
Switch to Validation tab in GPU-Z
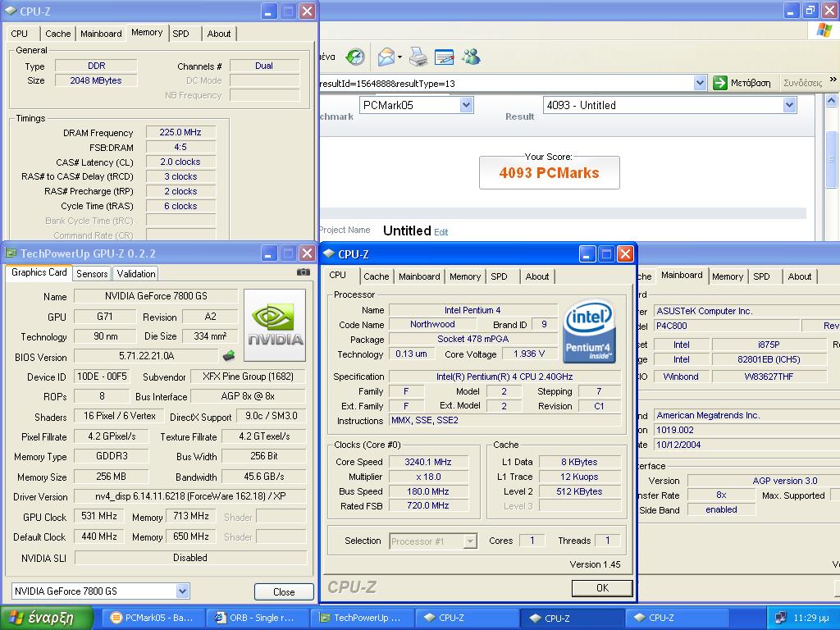(136, 274)
